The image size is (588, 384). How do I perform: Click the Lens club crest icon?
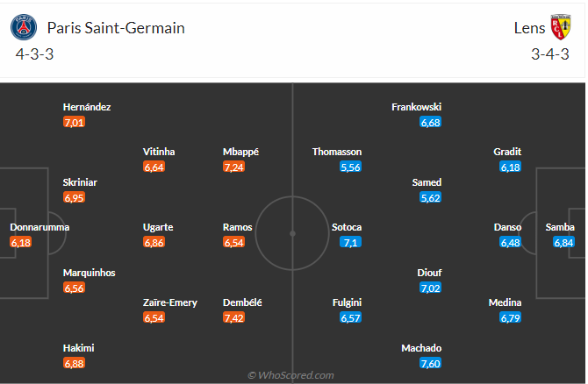(x=561, y=27)
